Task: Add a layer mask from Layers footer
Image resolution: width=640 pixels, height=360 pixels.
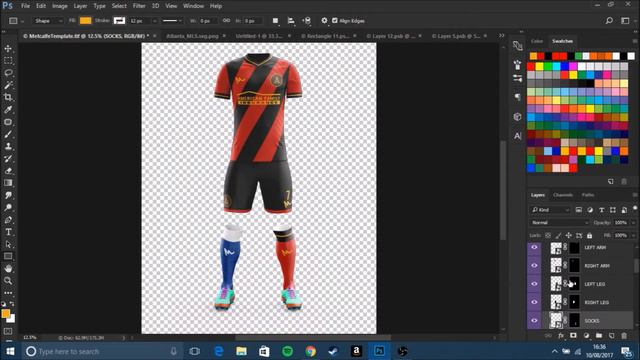Action: (573, 336)
